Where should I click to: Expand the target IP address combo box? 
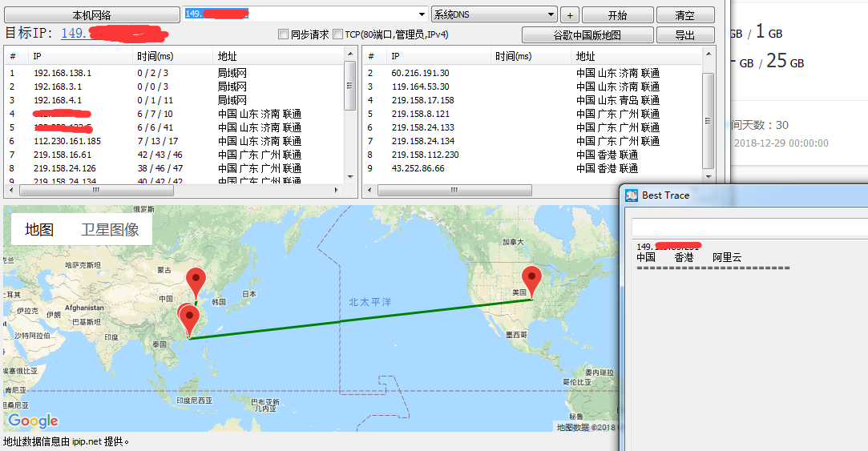click(x=422, y=14)
